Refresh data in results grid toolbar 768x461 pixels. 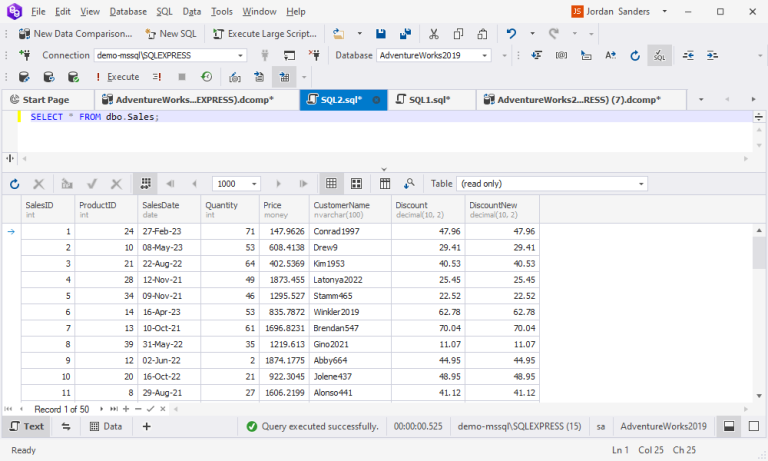point(15,184)
